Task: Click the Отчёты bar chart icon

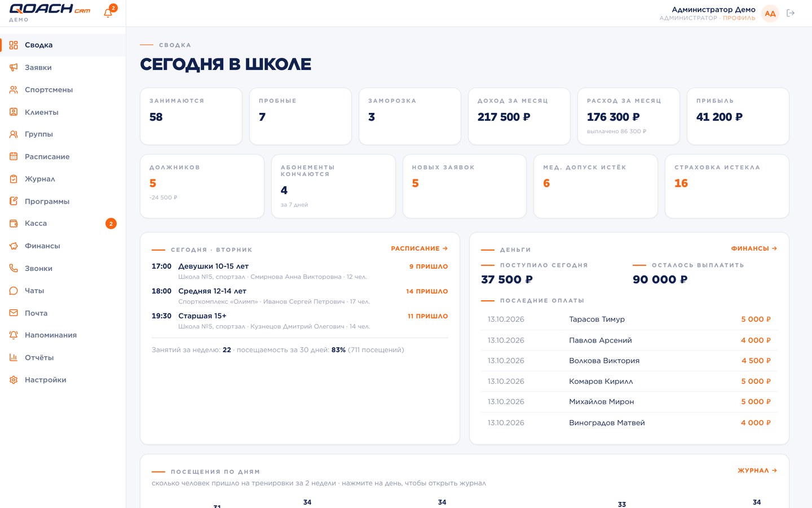Action: [14, 357]
